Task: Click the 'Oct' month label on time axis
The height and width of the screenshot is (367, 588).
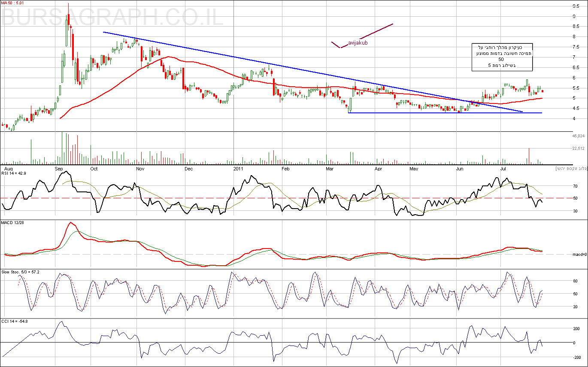Action: [x=94, y=169]
